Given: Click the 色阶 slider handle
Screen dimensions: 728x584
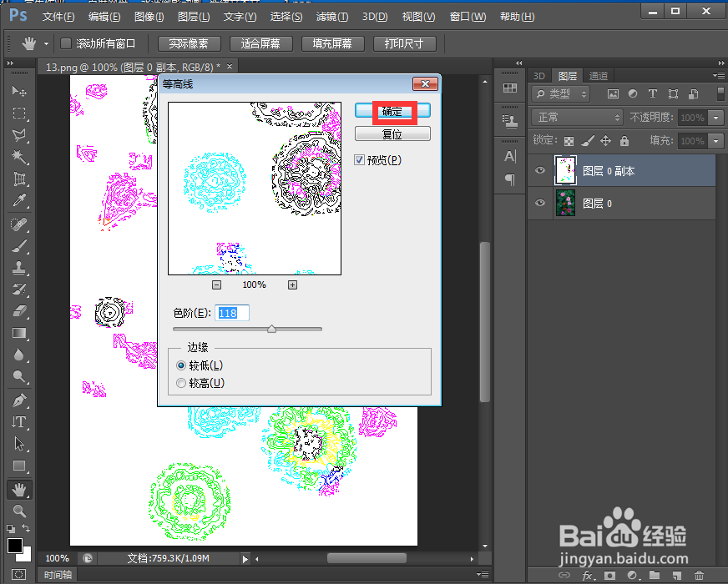Looking at the screenshot, I should (271, 329).
